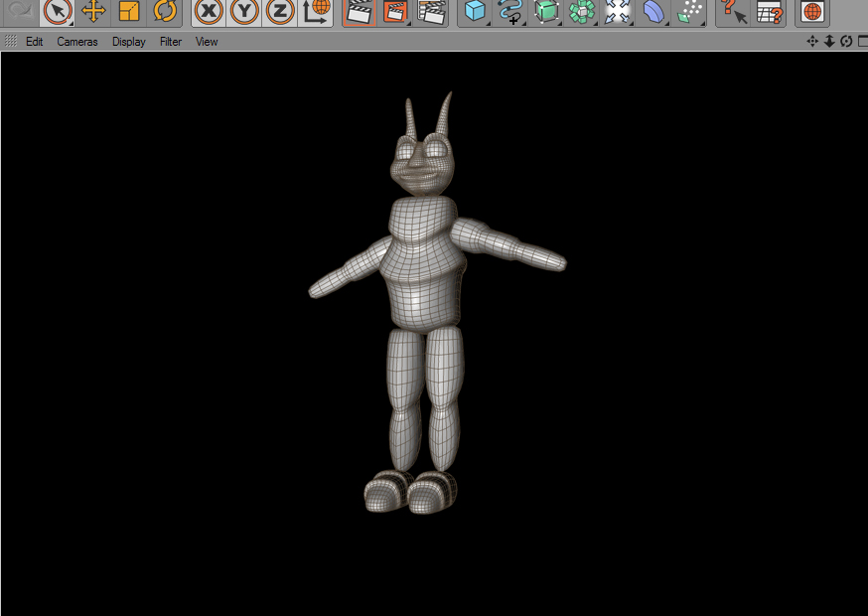Screen dimensions: 868x616
Task: Expand spline tool flyout arrow
Action: click(523, 23)
